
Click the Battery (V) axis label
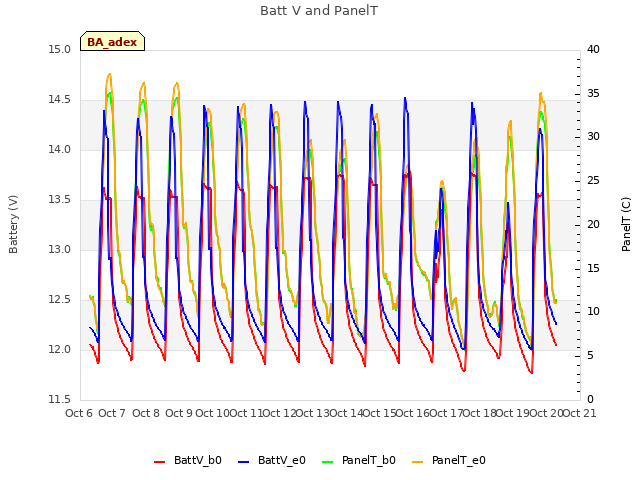13,224
